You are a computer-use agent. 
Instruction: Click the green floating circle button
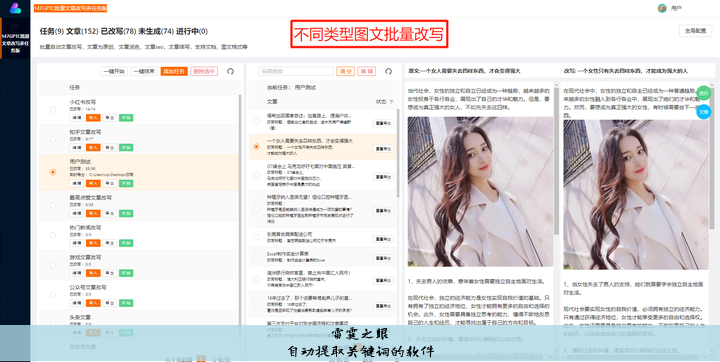coord(703,93)
